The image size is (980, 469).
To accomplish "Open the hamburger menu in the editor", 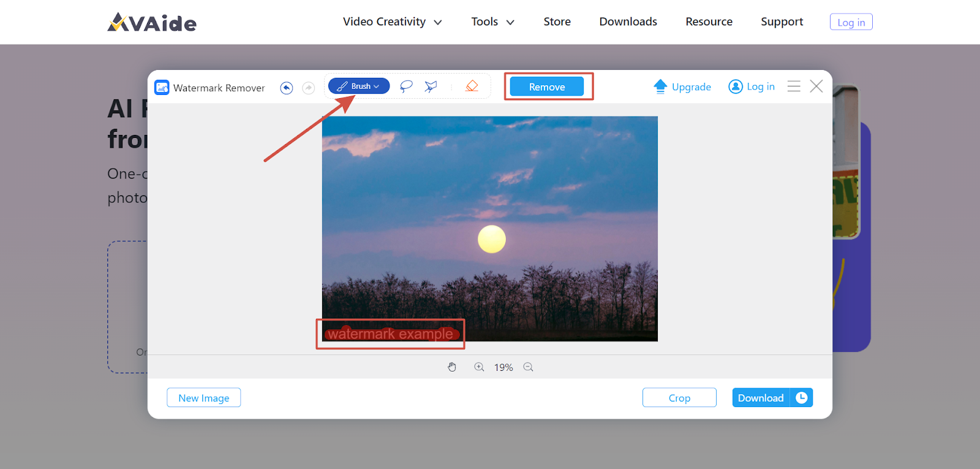I will (x=794, y=86).
